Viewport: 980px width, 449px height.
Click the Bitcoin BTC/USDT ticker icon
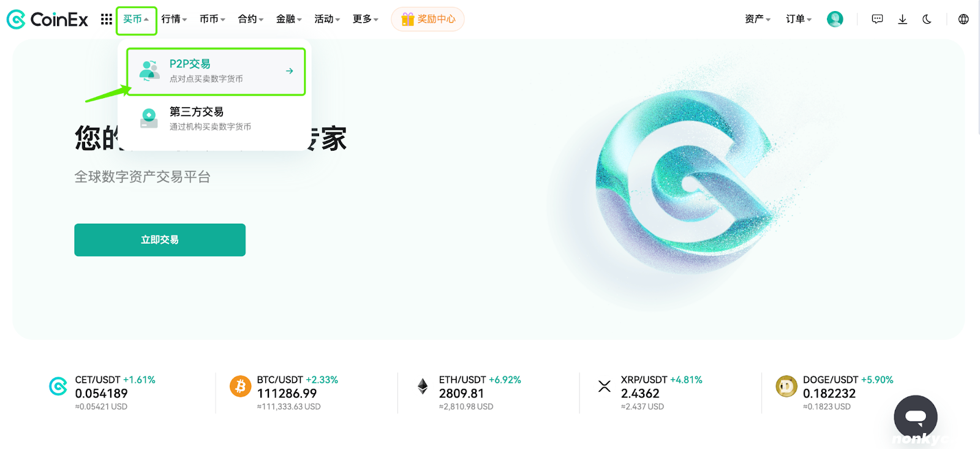coord(240,387)
